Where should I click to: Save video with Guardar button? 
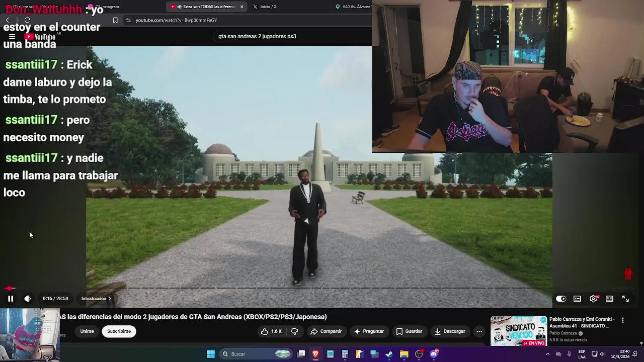pos(409,331)
